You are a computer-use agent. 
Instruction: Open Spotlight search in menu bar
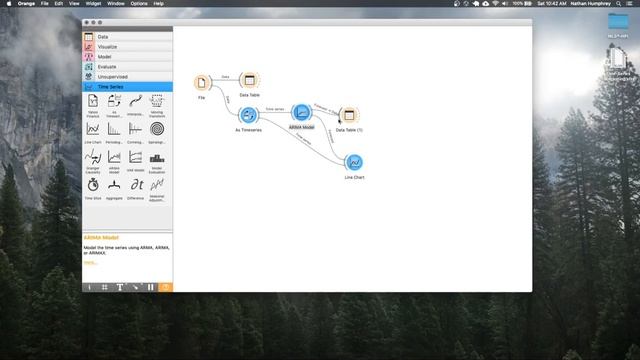618,3
